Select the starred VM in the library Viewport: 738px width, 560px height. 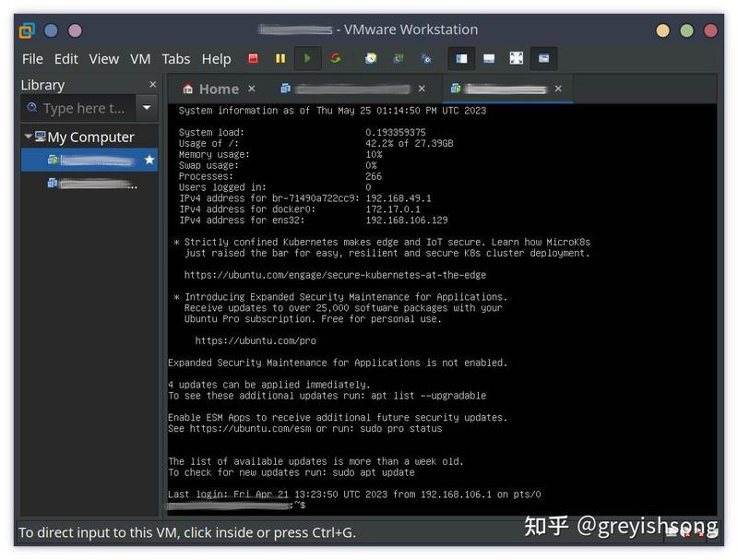click(89, 160)
